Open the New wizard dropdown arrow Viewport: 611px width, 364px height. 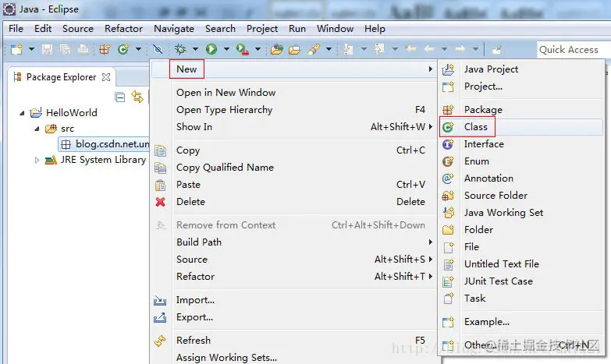click(x=31, y=49)
